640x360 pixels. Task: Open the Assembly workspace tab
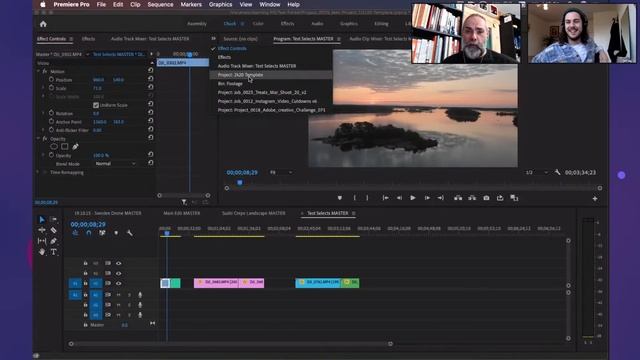click(197, 24)
